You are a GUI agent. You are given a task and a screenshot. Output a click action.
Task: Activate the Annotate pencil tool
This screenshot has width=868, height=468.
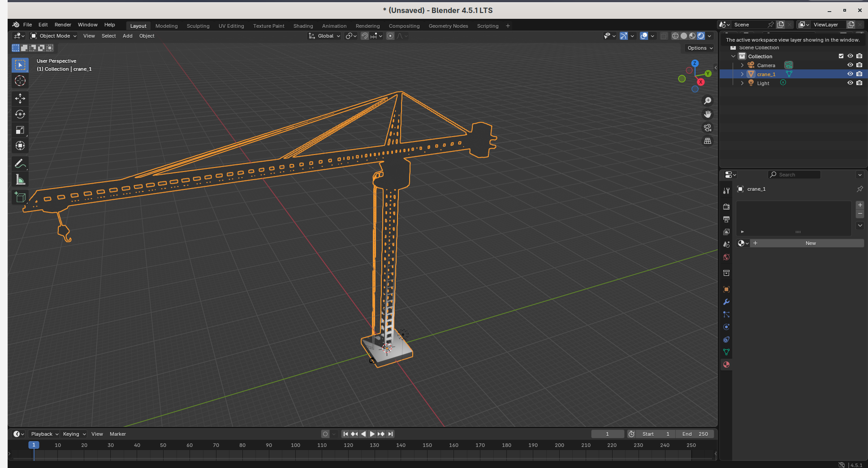pos(20,164)
